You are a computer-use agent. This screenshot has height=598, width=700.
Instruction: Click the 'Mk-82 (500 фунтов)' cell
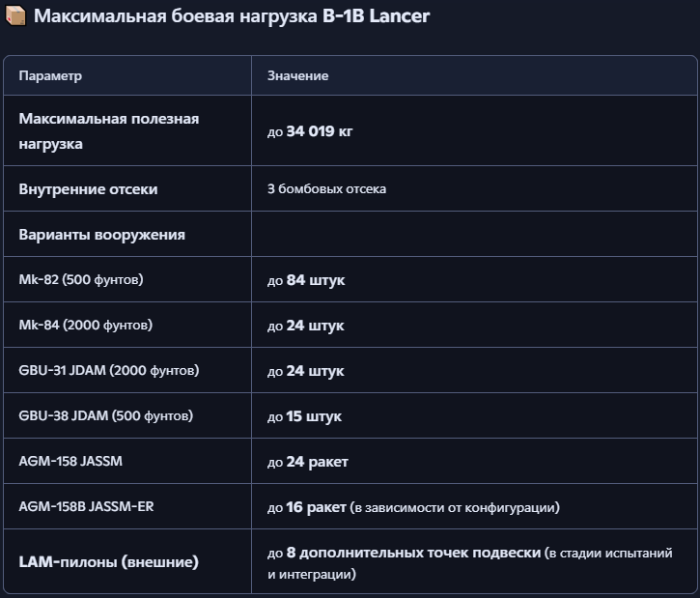[81, 280]
